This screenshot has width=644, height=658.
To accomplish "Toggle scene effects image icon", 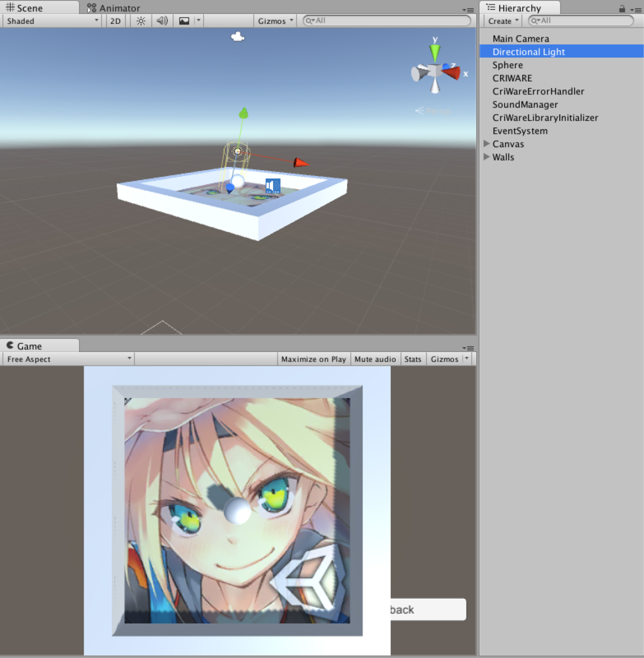I will coord(184,21).
